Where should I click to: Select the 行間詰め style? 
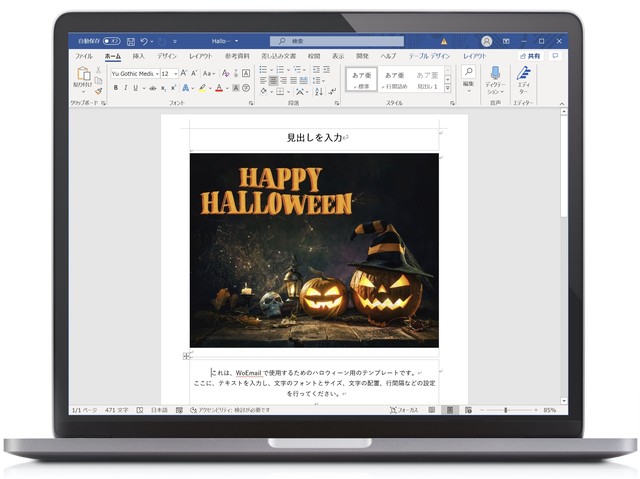coord(395,80)
